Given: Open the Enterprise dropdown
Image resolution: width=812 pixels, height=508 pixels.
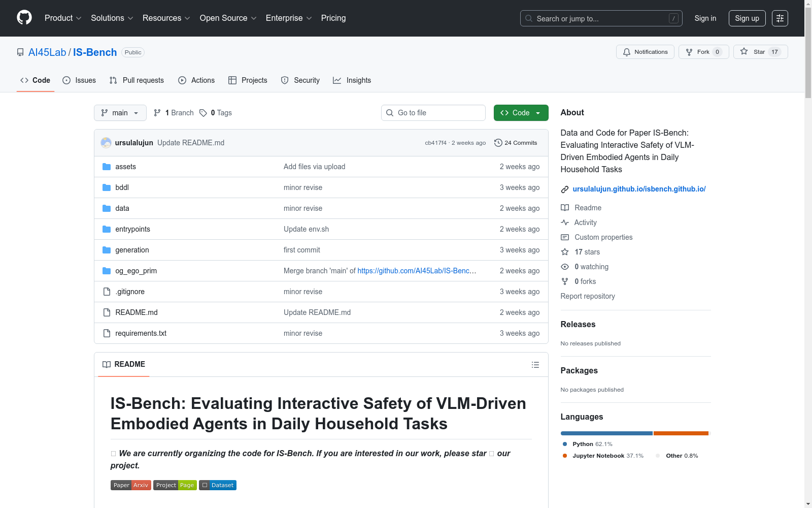Looking at the screenshot, I should (x=289, y=18).
